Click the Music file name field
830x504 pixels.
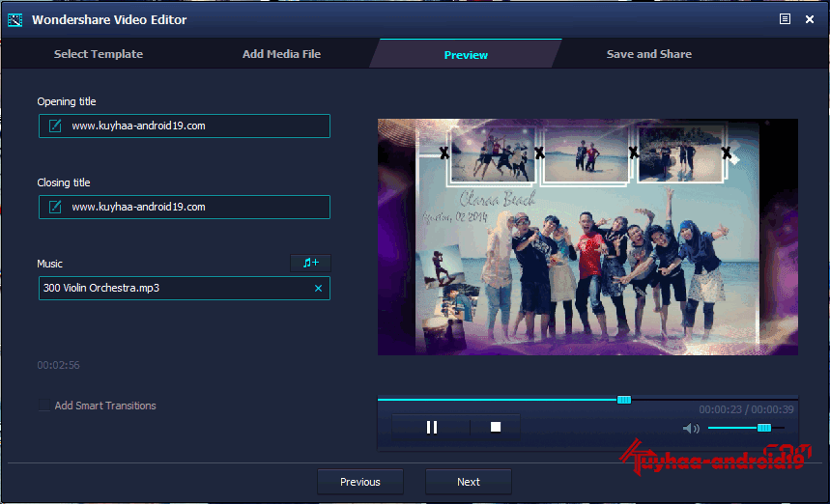tap(185, 289)
